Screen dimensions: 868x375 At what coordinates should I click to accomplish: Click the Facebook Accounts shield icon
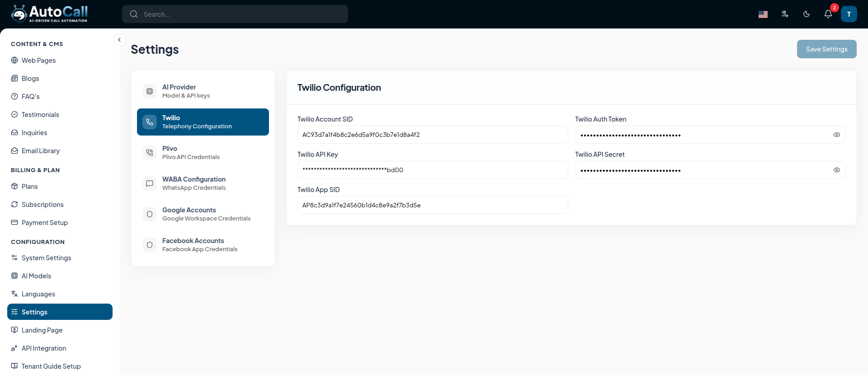point(150,245)
